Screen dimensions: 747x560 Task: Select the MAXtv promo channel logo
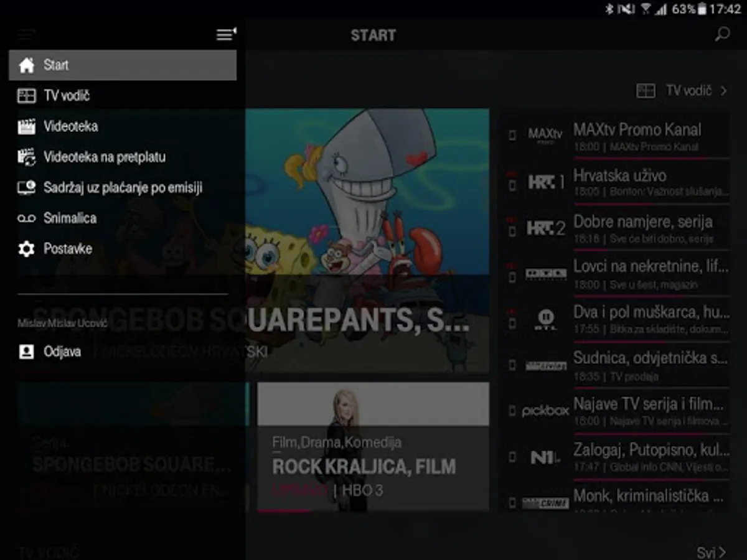tap(545, 134)
